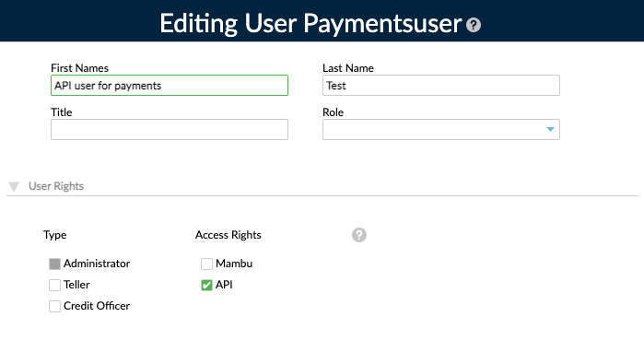Screen dimensions: 644x352
Task: Click the Last Name label
Action: click(x=348, y=68)
